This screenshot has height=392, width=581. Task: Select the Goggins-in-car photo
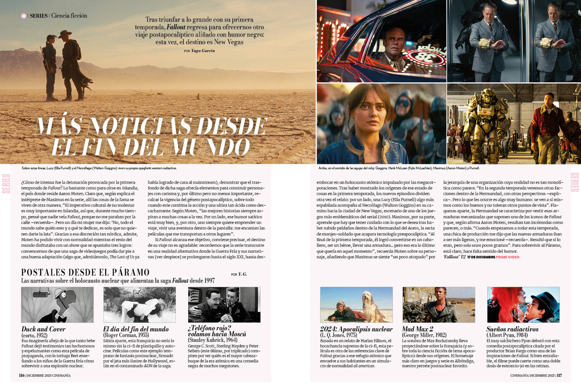[381, 41]
